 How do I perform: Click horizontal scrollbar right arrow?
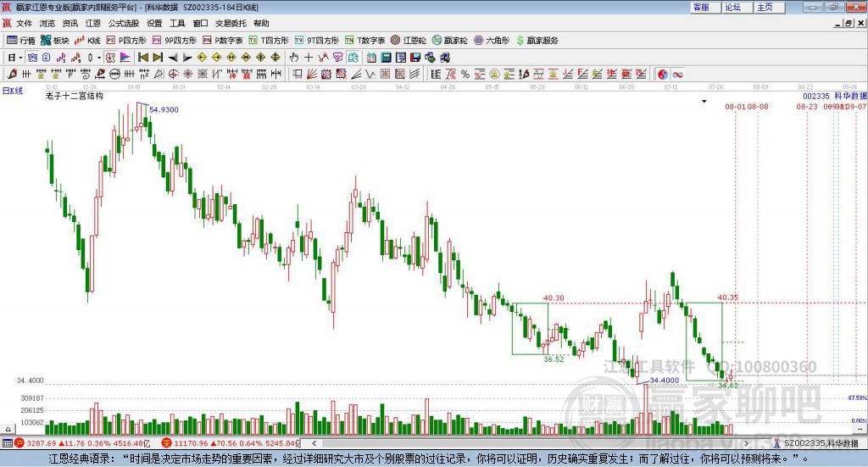746,443
